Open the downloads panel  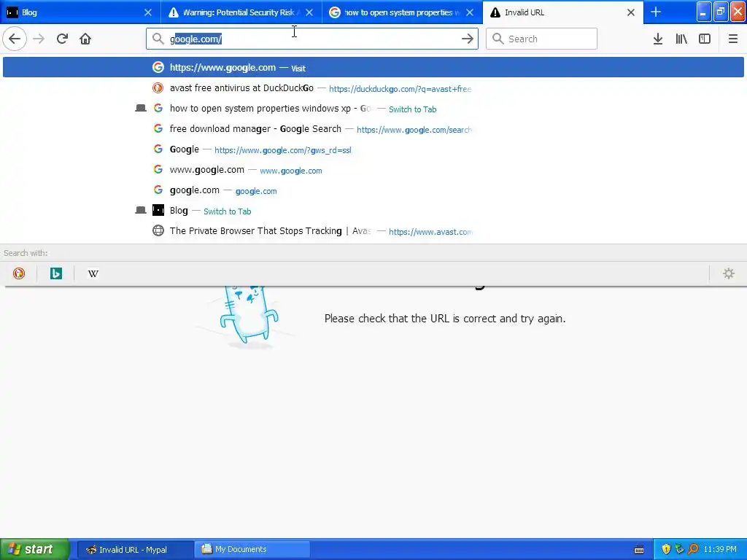point(658,39)
